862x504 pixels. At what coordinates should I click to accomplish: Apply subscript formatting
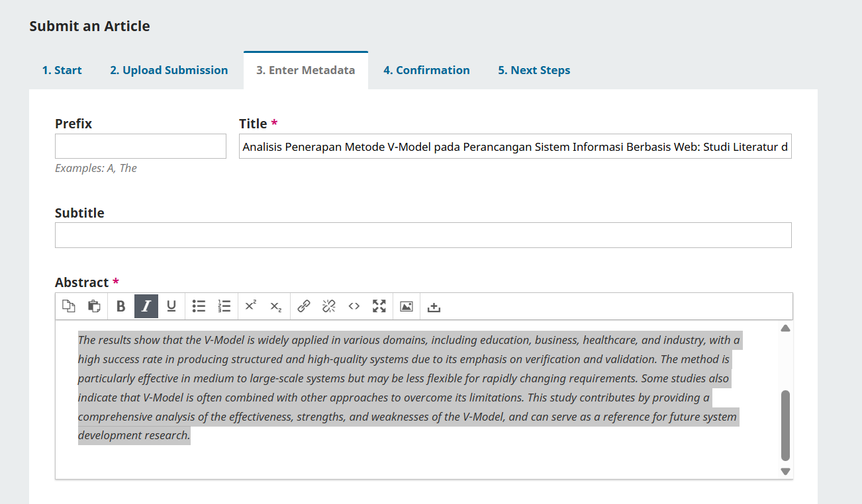(x=276, y=306)
